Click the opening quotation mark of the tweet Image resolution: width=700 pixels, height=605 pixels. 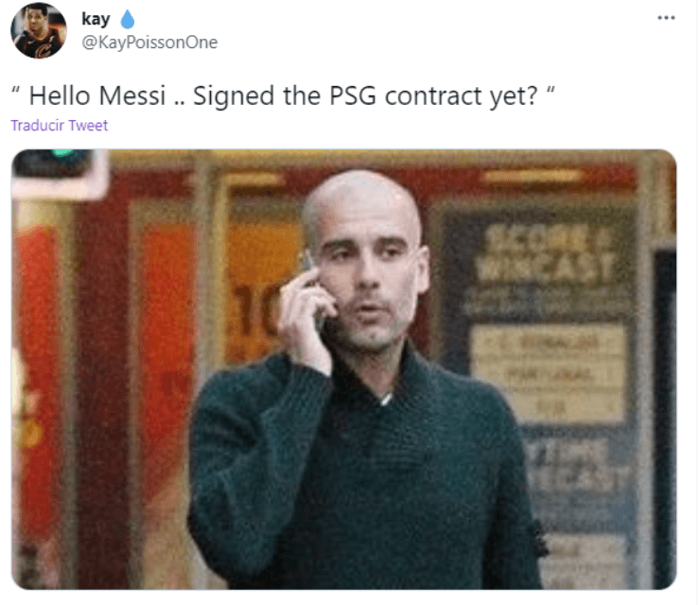point(16,91)
